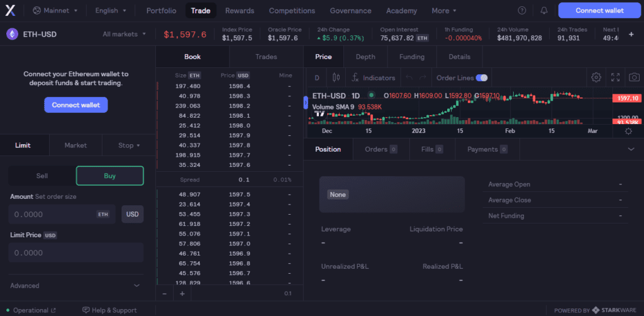
Task: Open the Indicators fx button
Action: pyautogui.click(x=373, y=77)
